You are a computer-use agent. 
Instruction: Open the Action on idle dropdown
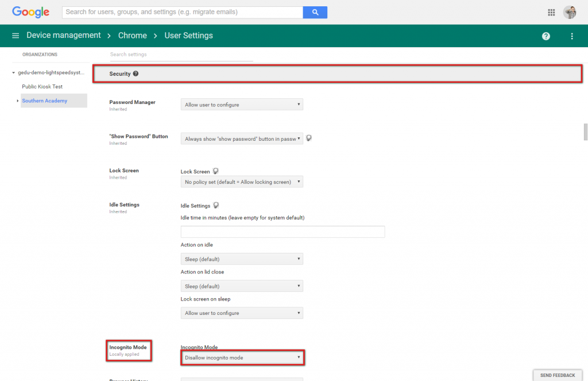point(242,259)
